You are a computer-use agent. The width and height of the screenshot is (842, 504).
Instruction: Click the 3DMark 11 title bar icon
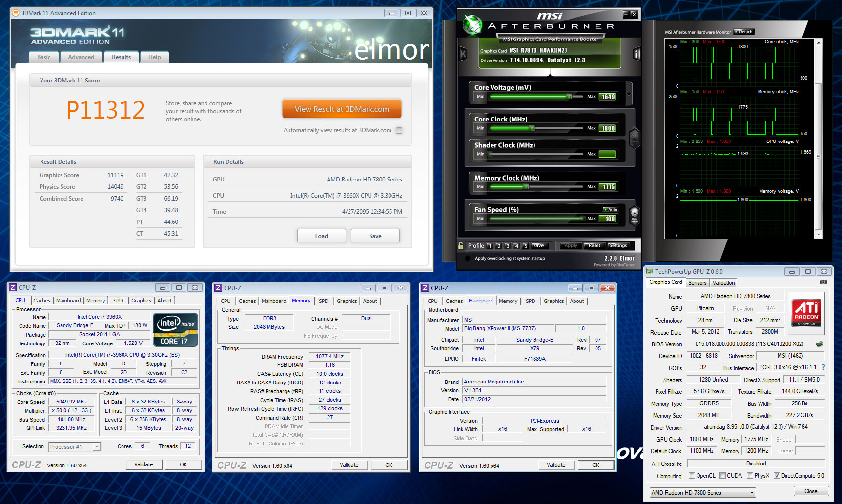coord(16,13)
